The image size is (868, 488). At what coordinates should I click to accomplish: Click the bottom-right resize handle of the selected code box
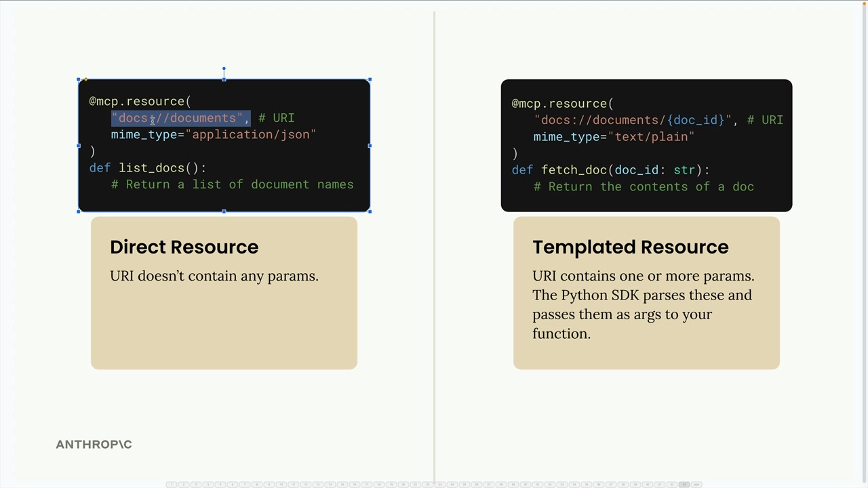click(x=370, y=211)
